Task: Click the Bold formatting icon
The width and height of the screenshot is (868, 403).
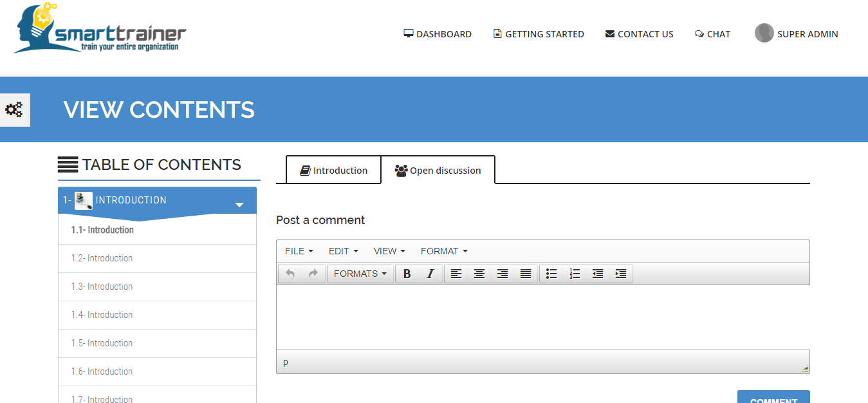Action: [x=407, y=274]
